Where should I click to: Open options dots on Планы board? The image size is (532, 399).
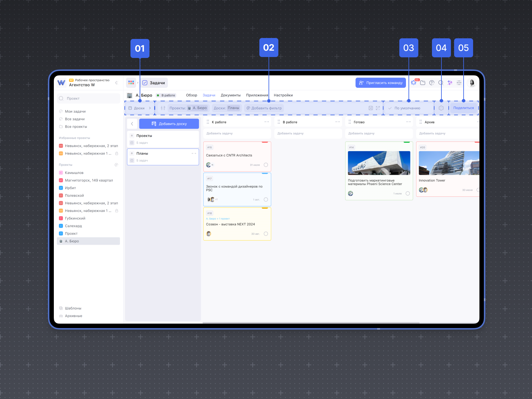click(194, 153)
